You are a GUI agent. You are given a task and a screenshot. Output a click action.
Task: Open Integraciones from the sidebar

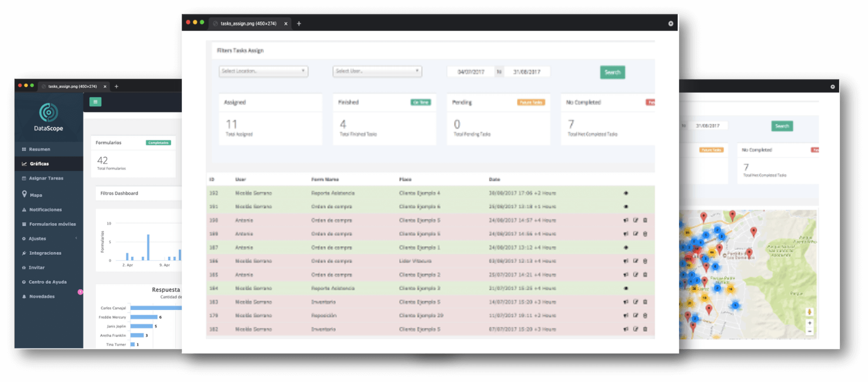(x=45, y=253)
